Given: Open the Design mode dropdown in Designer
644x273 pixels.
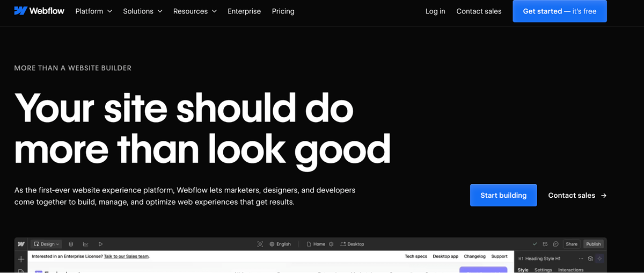Looking at the screenshot, I should 47,244.
